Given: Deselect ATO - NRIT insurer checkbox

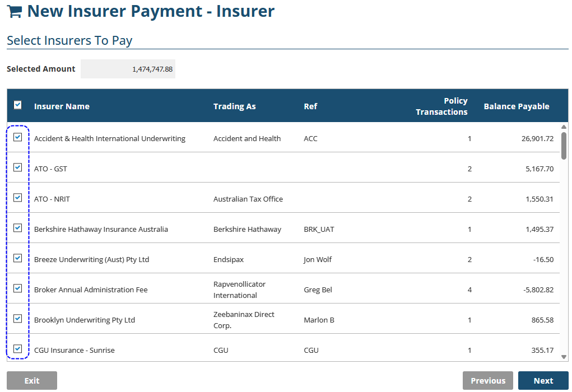Looking at the screenshot, I should pyautogui.click(x=18, y=198).
